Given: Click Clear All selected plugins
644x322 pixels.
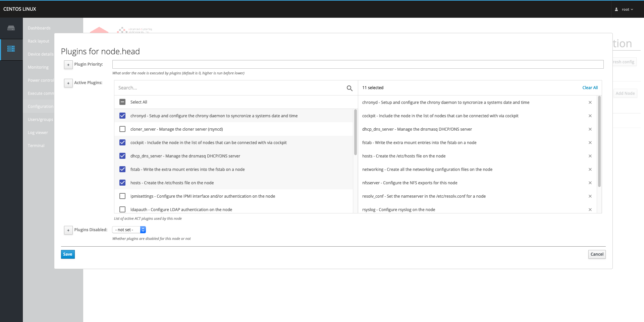Looking at the screenshot, I should pyautogui.click(x=590, y=88).
